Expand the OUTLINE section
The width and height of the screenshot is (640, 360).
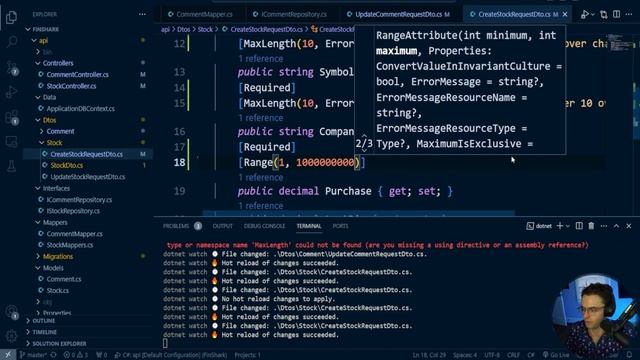point(43,321)
